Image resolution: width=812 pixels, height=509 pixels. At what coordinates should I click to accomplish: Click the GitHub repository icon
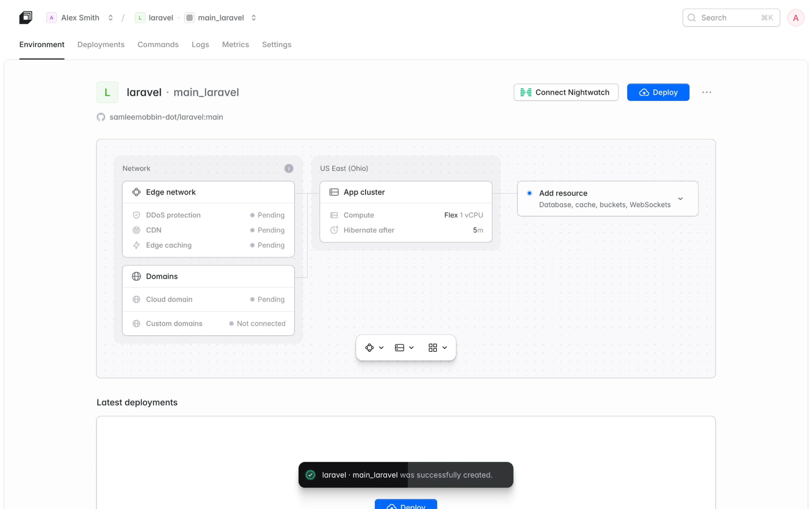point(101,117)
